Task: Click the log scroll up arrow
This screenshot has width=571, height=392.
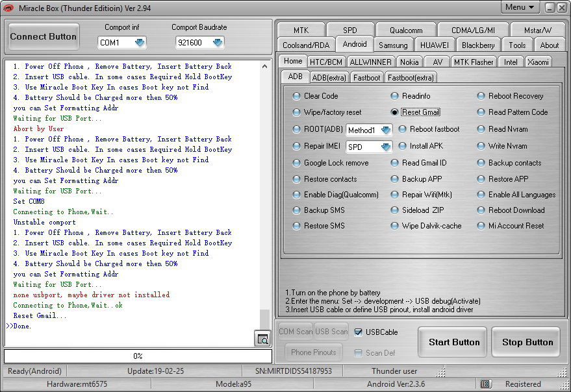Action: pos(265,66)
